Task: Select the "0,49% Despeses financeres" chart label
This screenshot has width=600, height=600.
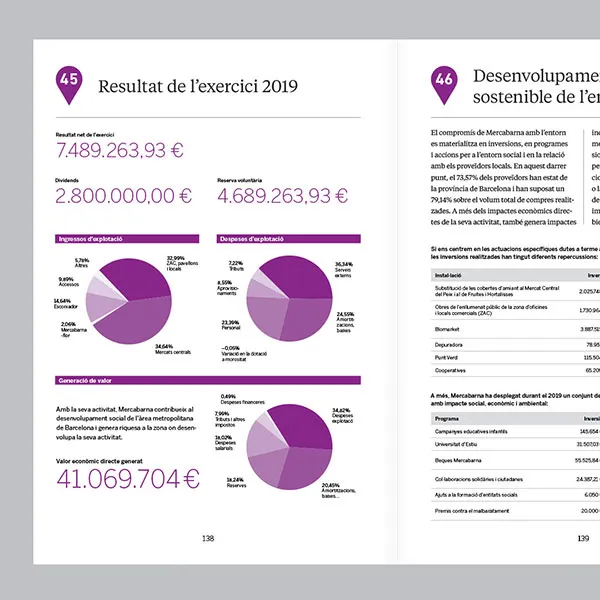Action: point(243,399)
